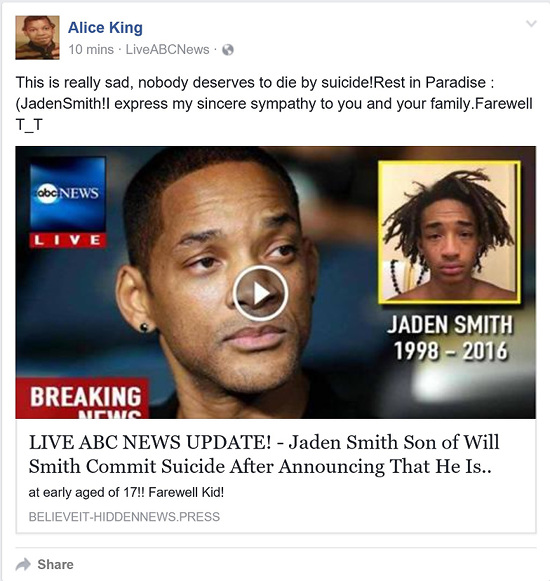Click the 'at early aged of 17' description
Viewport: 550px width, 581px height.
pos(126,492)
